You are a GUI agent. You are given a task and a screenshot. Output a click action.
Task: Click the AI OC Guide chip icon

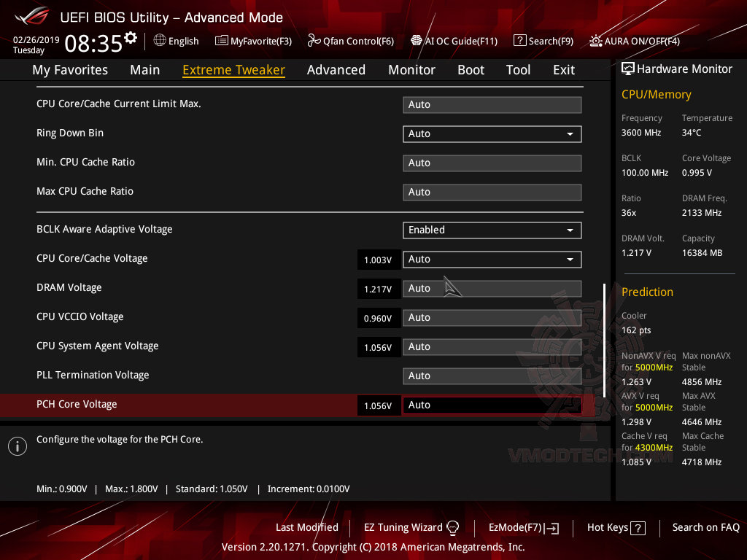click(x=417, y=41)
